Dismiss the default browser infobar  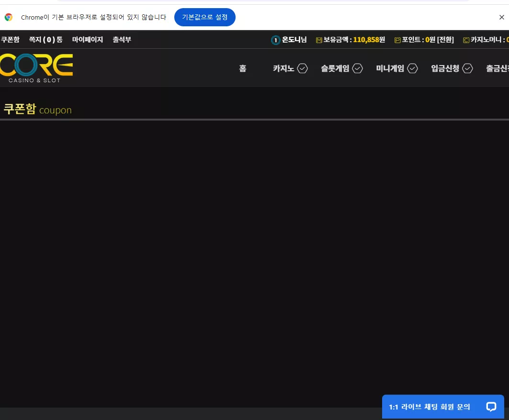pos(501,17)
